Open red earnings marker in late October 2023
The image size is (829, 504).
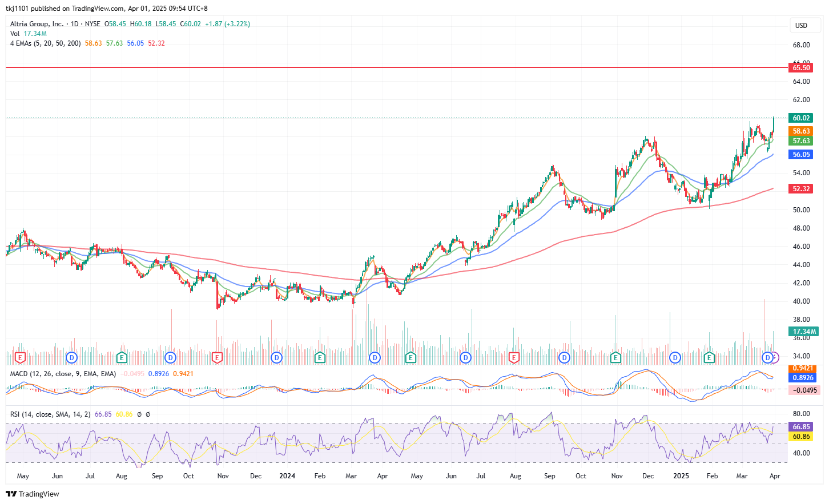tap(217, 358)
